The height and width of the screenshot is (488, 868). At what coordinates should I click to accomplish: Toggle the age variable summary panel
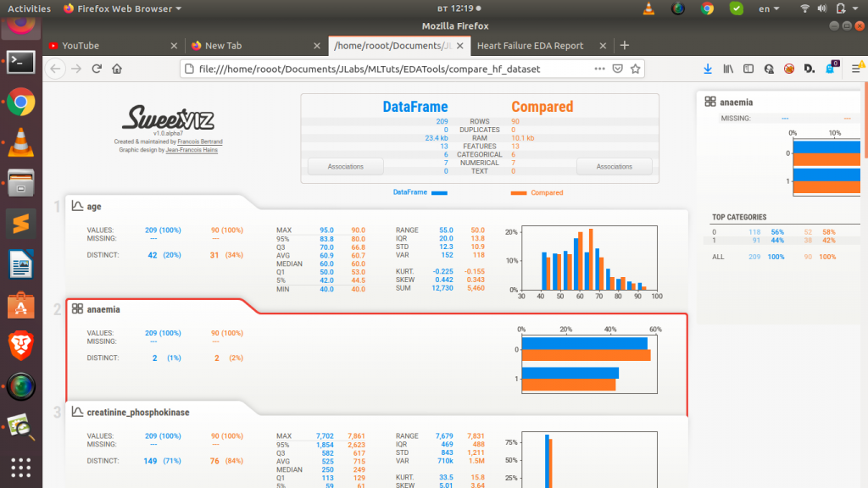click(x=93, y=205)
